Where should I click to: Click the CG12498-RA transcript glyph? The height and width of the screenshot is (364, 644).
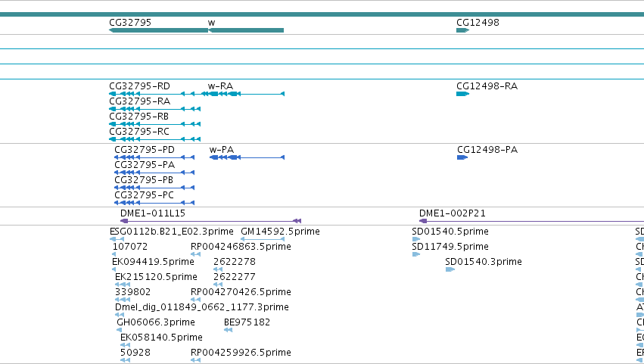(x=463, y=94)
